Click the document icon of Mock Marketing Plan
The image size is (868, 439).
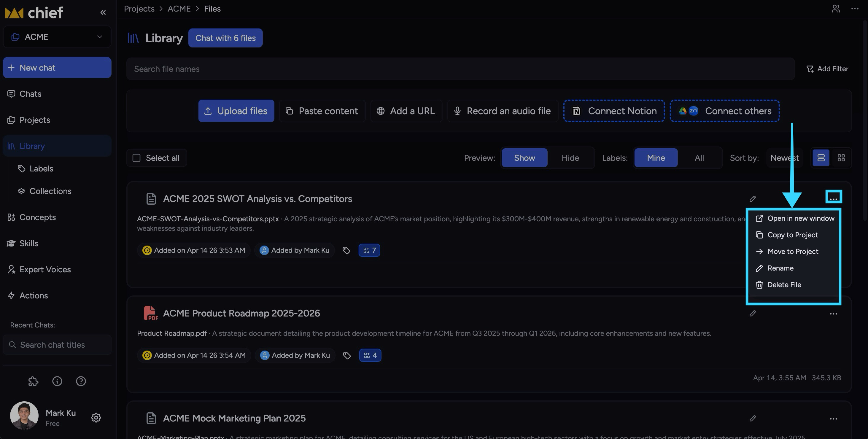(x=151, y=419)
